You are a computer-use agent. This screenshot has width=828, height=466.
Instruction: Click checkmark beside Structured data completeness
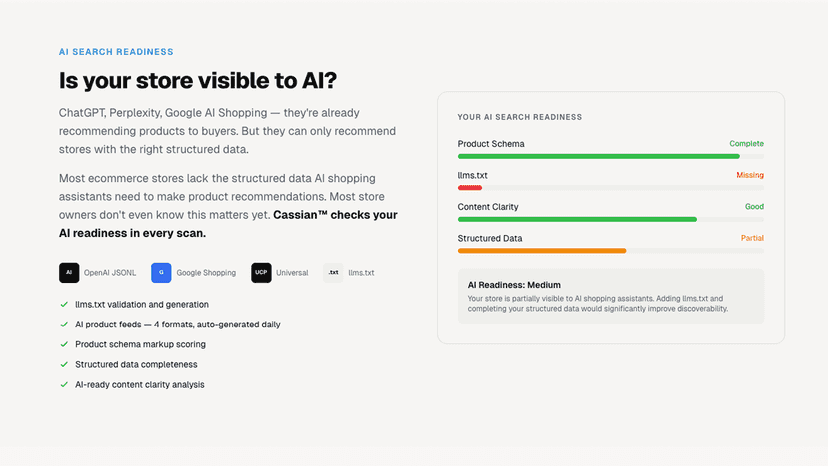(64, 365)
